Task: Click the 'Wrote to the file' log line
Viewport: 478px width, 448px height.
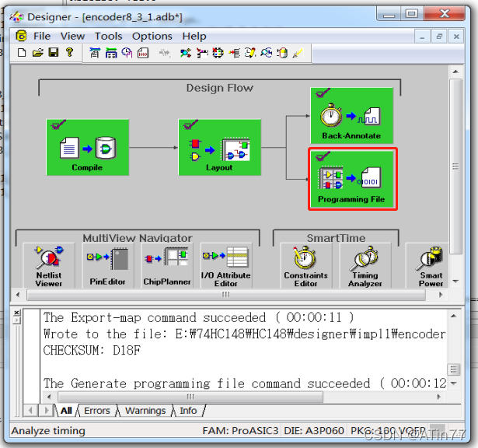Action: [x=245, y=334]
